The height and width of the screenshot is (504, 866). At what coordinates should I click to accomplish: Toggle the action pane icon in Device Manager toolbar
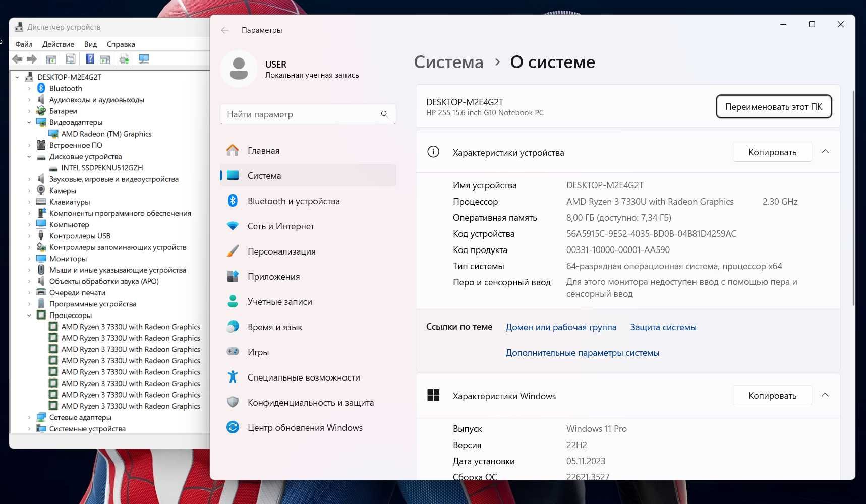click(x=105, y=59)
